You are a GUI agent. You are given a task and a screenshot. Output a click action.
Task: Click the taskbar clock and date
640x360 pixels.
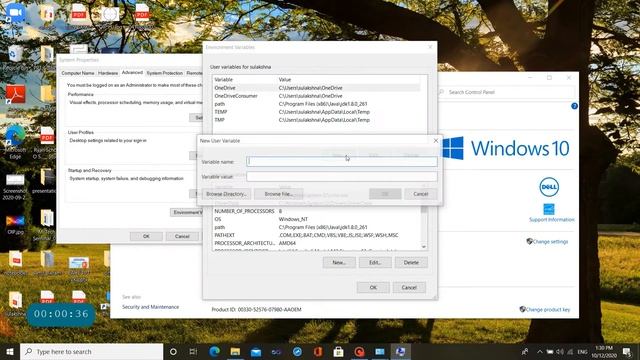(x=604, y=351)
